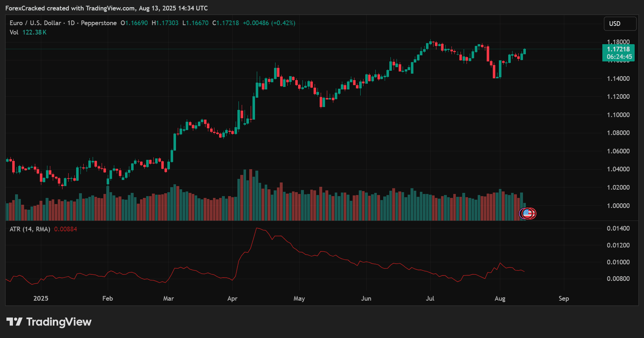
Task: Click the Pepperstone broker label
Action: 98,23
